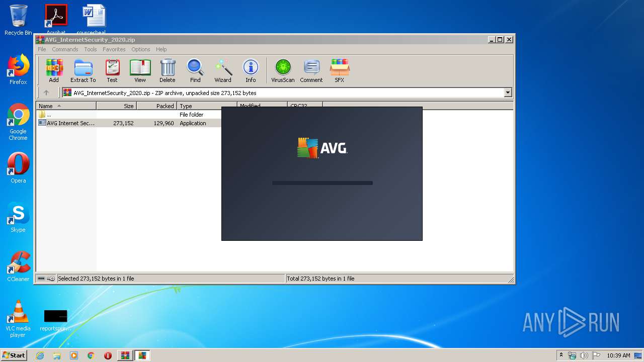Open Windows Media Player taskbar icon

74,355
